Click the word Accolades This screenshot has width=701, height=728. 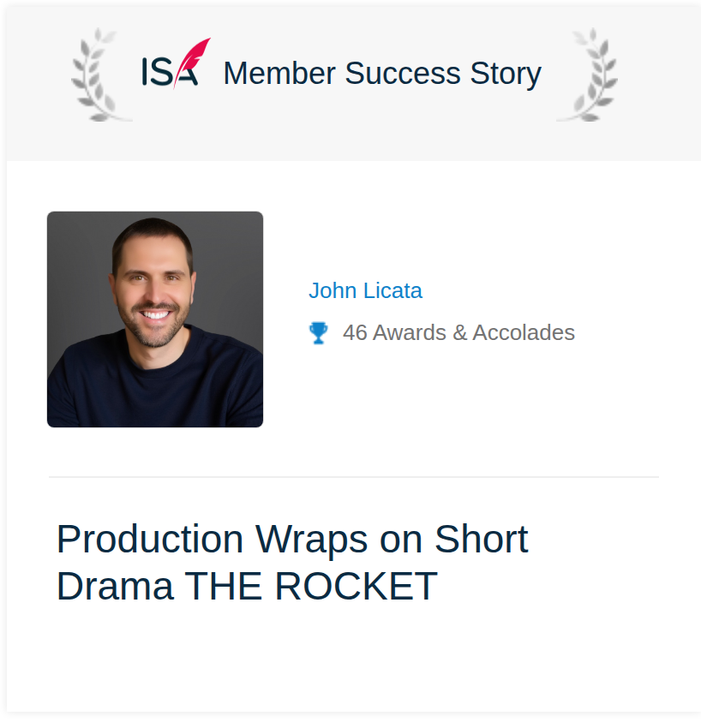524,332
